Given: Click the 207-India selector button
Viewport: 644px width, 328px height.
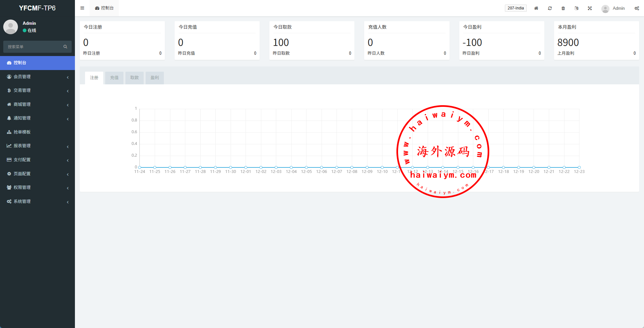Looking at the screenshot, I should [516, 8].
